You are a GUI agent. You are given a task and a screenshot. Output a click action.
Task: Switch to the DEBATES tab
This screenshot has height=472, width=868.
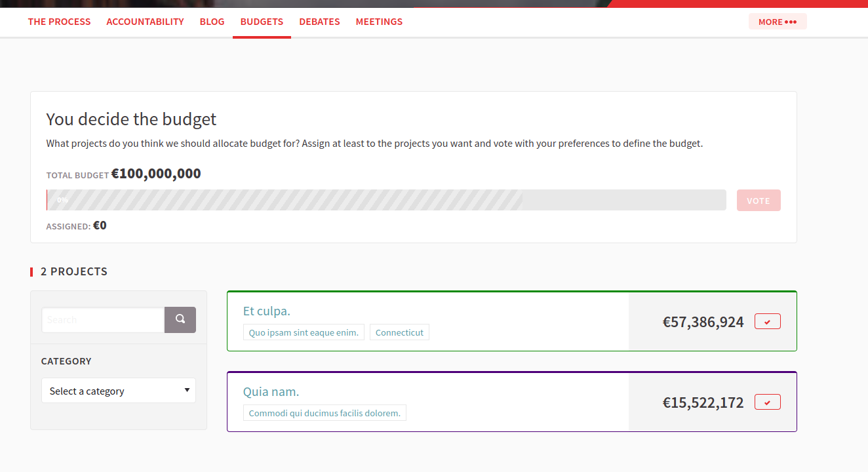coord(319,21)
